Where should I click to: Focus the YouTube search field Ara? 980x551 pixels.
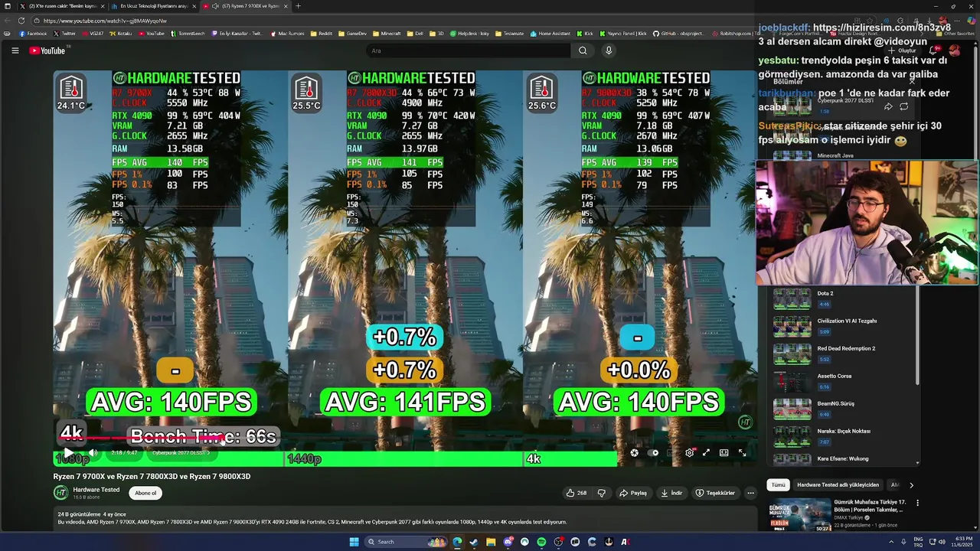coord(469,51)
